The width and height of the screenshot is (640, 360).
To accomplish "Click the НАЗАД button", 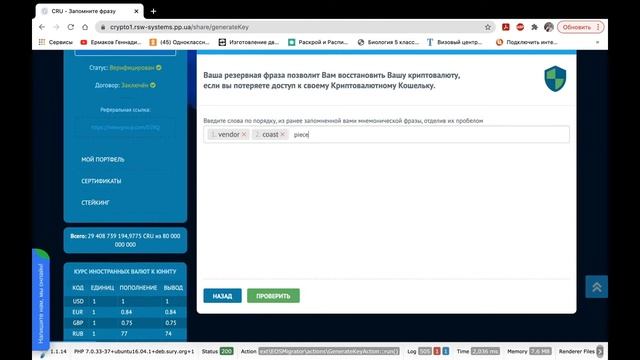I will pos(222,296).
